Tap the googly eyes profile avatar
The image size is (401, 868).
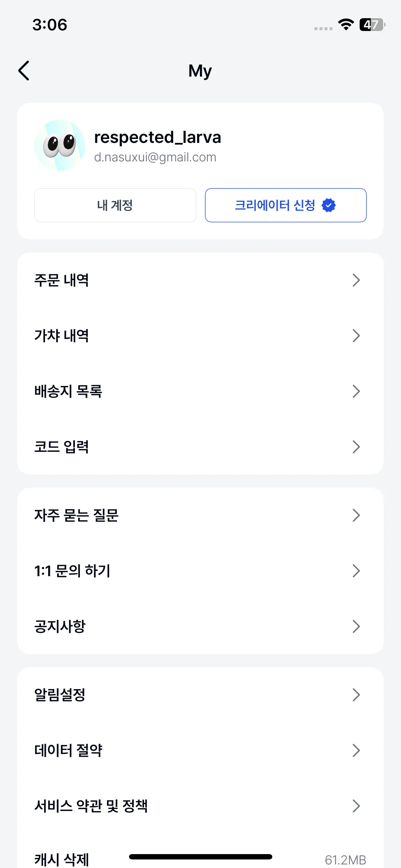60,145
